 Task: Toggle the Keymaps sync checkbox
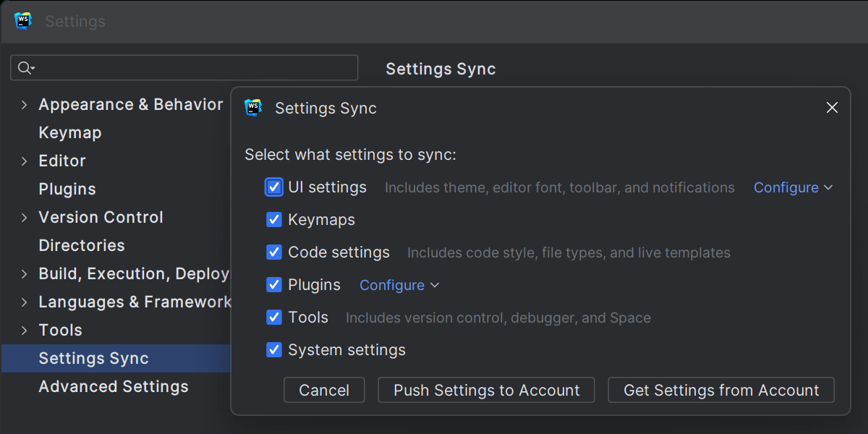(x=274, y=220)
